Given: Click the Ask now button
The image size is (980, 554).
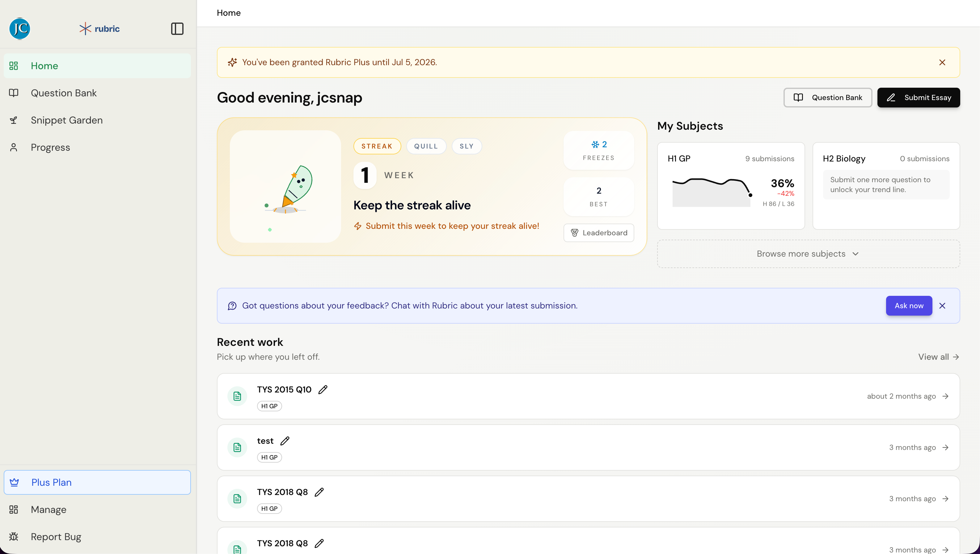Looking at the screenshot, I should pyautogui.click(x=909, y=305).
